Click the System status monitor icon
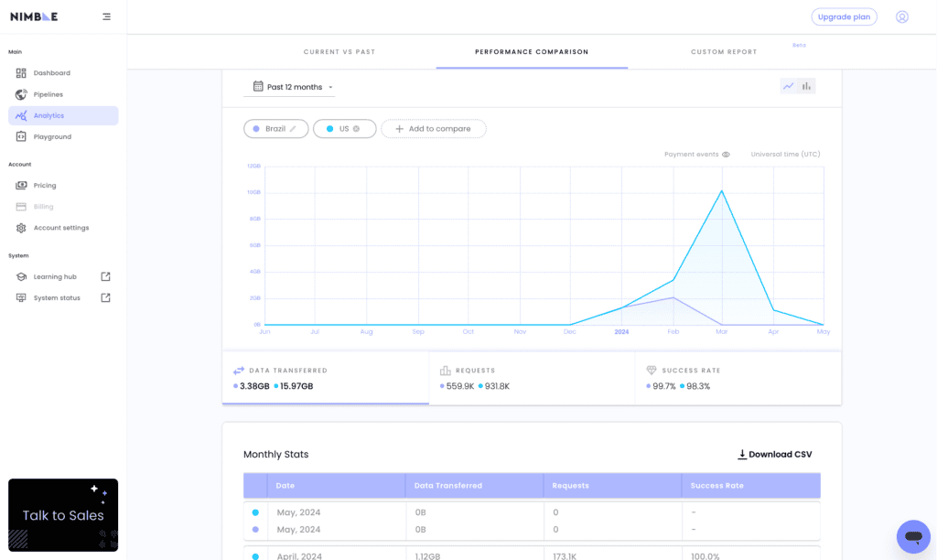The height and width of the screenshot is (560, 937). click(x=21, y=297)
